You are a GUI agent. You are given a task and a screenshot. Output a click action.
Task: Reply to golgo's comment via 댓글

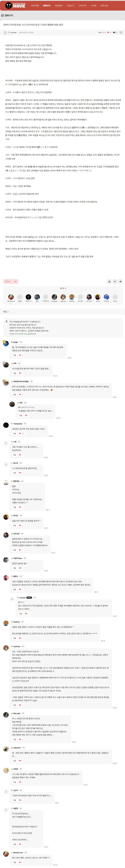[15, 355]
